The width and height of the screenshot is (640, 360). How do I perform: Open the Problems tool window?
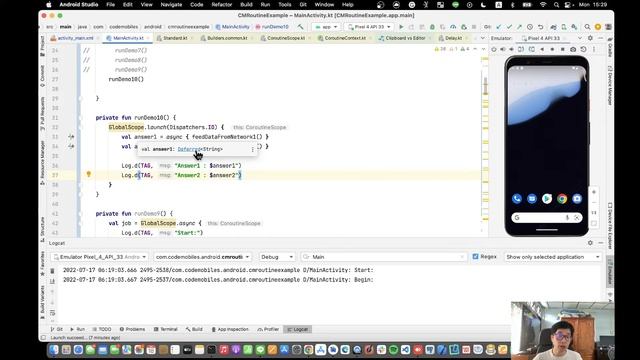click(132, 329)
